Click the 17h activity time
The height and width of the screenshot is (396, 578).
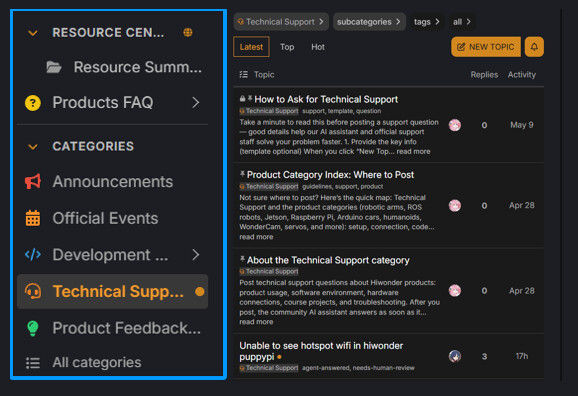(522, 357)
